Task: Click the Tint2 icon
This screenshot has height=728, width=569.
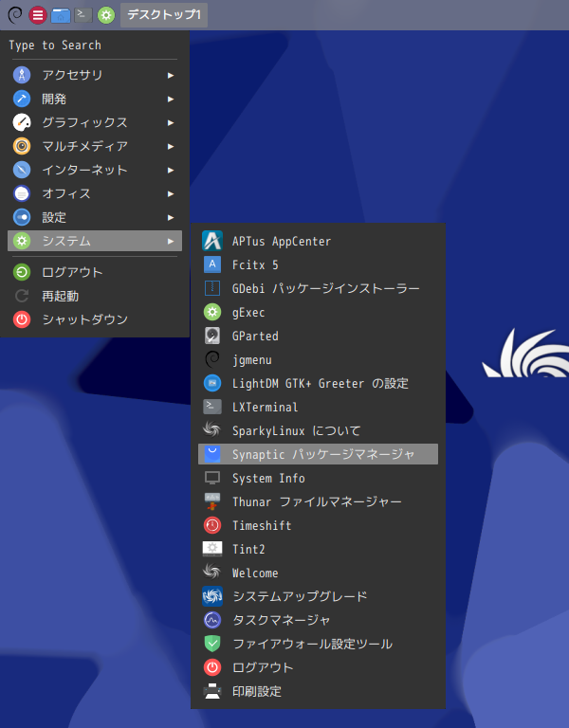Action: 212,549
